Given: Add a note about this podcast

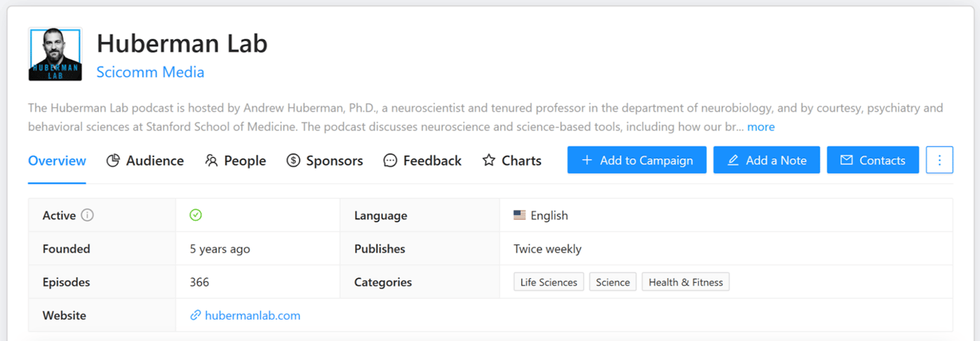Looking at the screenshot, I should pyautogui.click(x=766, y=160).
